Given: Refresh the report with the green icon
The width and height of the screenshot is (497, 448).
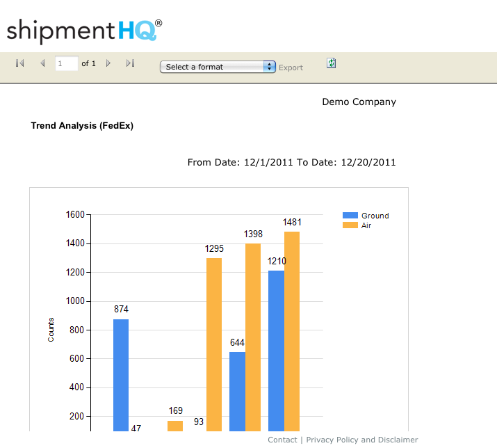Looking at the screenshot, I should pos(332,63).
